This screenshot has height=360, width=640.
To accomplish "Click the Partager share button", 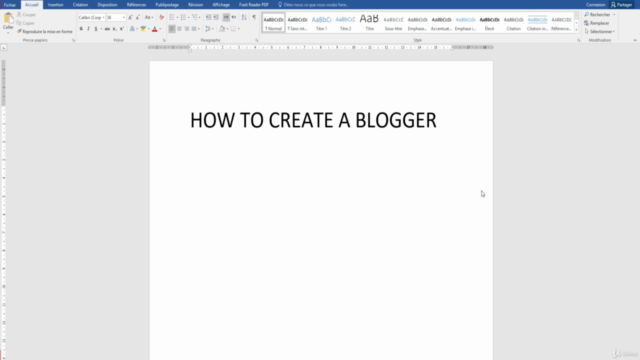I will 622,4.
